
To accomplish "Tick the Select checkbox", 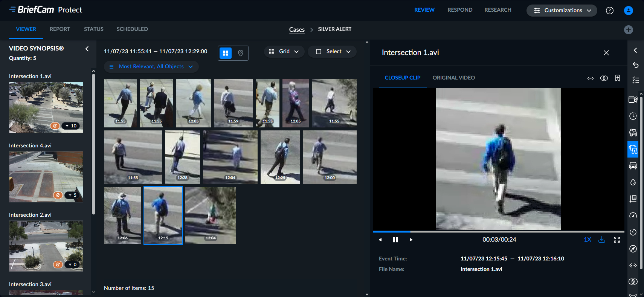I will [x=319, y=52].
